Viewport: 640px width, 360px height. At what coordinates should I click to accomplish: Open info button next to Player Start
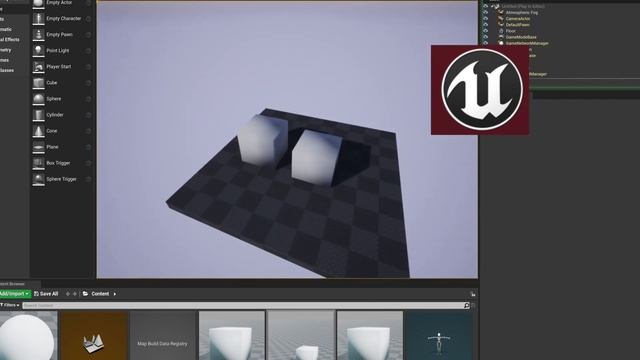pos(88,67)
